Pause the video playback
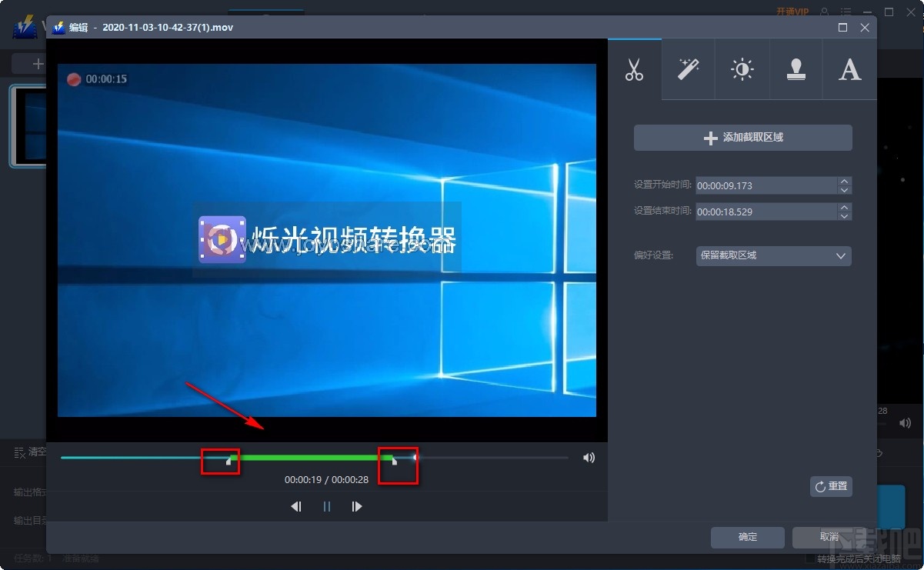Viewport: 924px width, 570px height. (326, 506)
